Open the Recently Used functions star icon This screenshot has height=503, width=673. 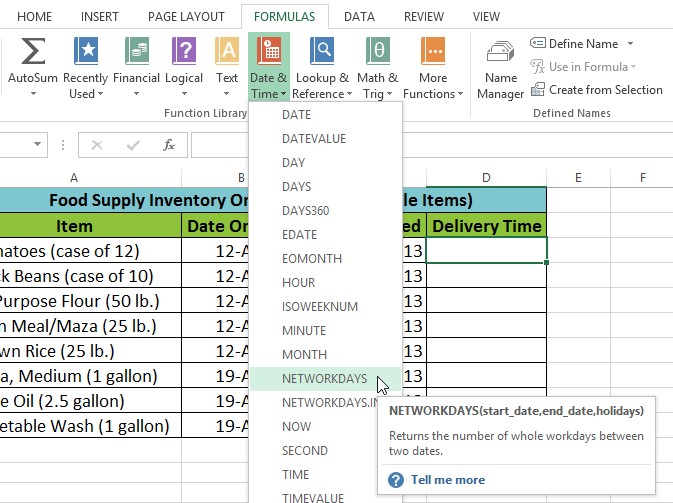pos(86,51)
